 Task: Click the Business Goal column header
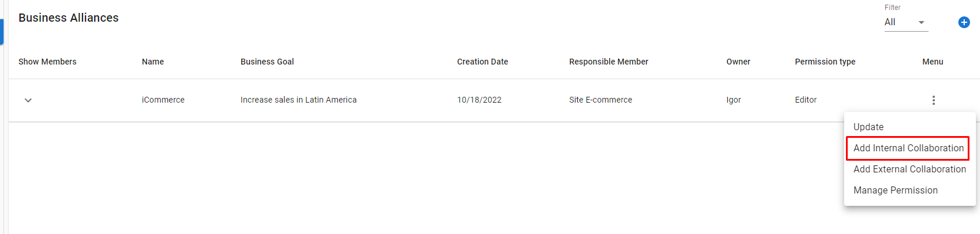267,62
